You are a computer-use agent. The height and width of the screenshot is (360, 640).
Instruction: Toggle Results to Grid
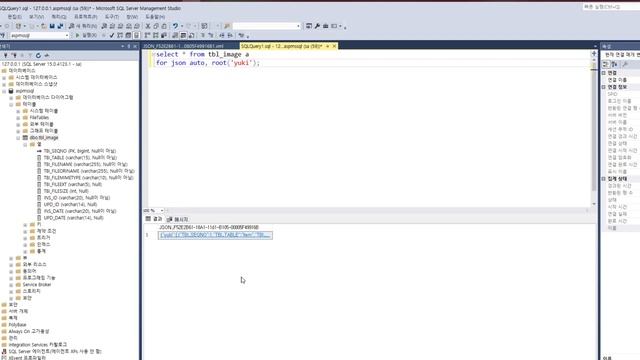(x=183, y=36)
